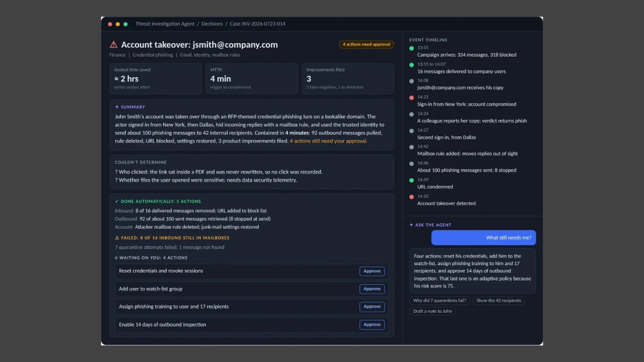This screenshot has height=362, width=644.
Task: Click the sparkle icon beside Ask The Agent
Action: click(411, 225)
